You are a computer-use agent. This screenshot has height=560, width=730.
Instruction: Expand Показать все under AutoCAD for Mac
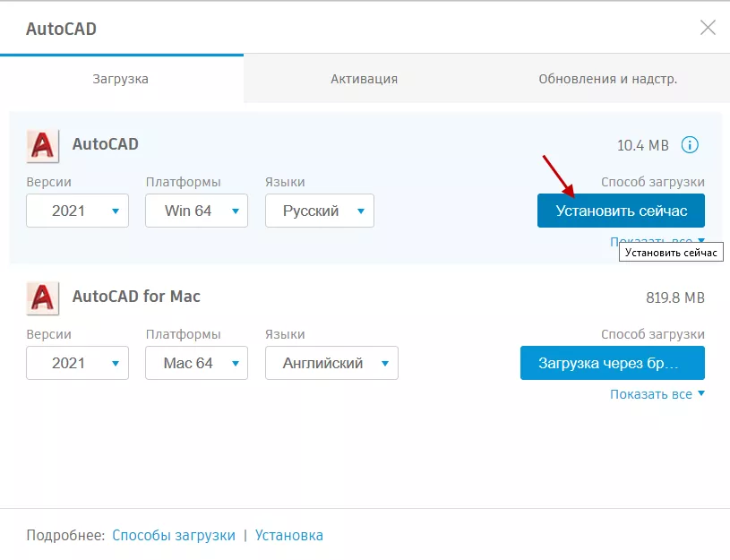[657, 394]
